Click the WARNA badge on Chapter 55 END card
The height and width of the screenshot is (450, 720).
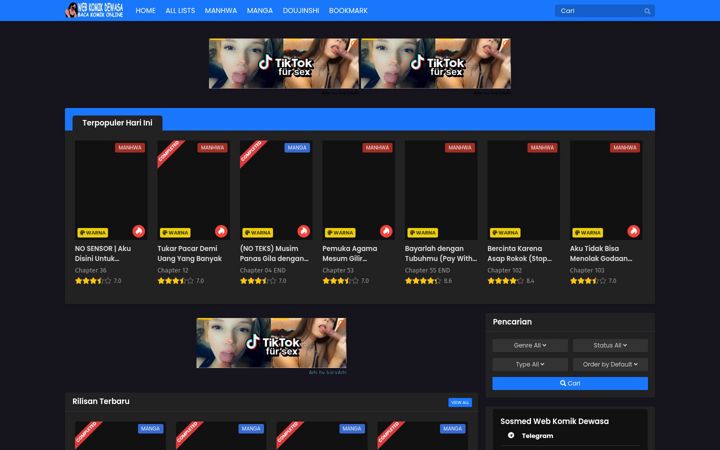click(422, 233)
